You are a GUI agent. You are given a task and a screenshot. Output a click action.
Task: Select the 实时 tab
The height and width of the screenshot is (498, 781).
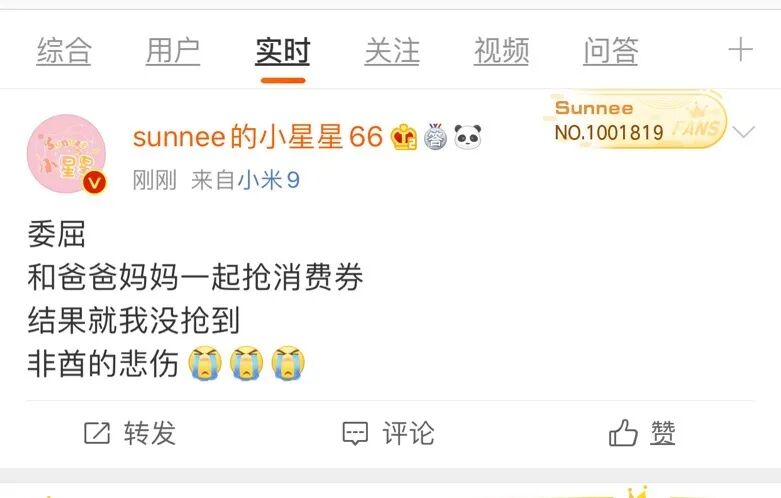click(x=282, y=51)
